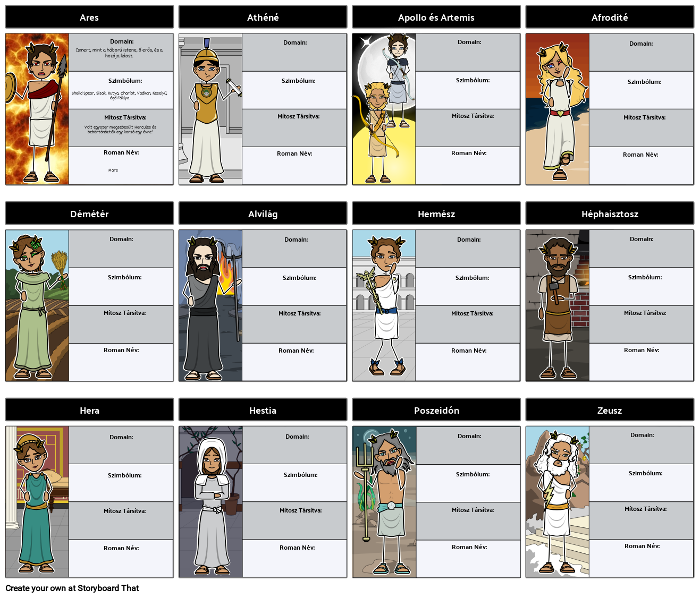Click the Poszeidón character with trident
Image resolution: width=700 pixels, height=598 pixels.
(x=384, y=502)
